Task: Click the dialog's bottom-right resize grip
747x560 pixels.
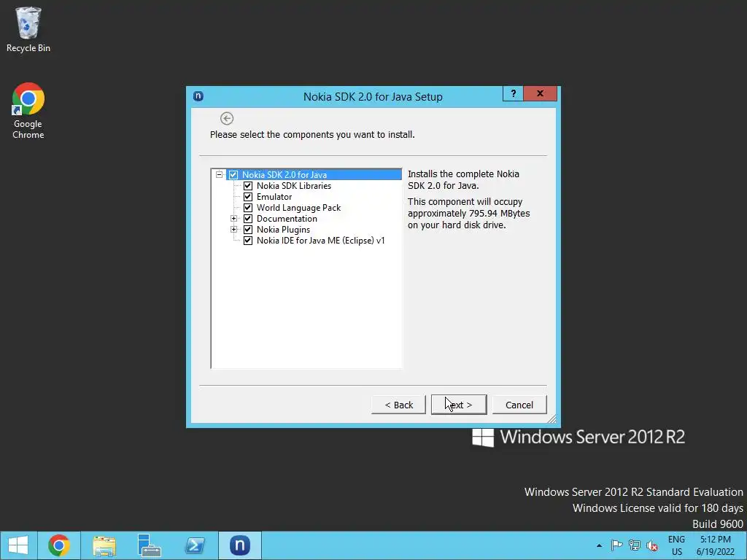Action: click(x=551, y=419)
